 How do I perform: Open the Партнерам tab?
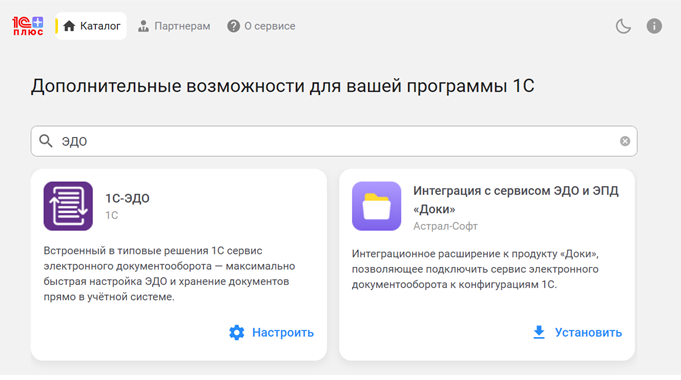click(174, 26)
